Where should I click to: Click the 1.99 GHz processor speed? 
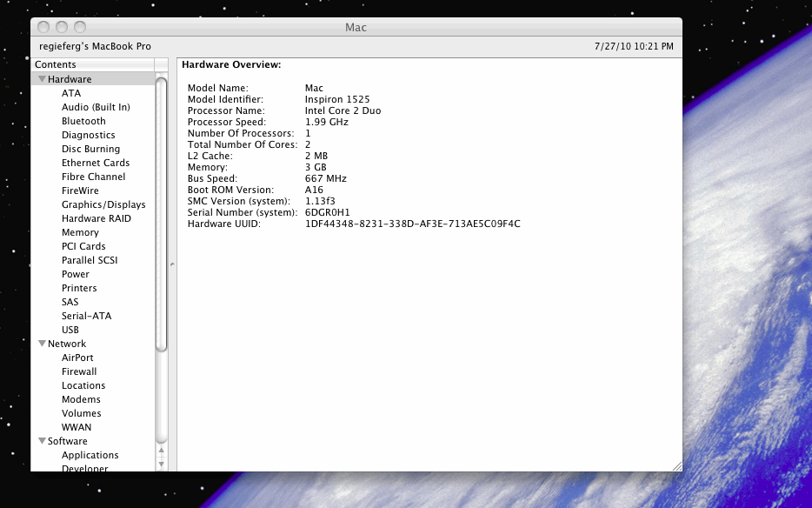(x=326, y=123)
